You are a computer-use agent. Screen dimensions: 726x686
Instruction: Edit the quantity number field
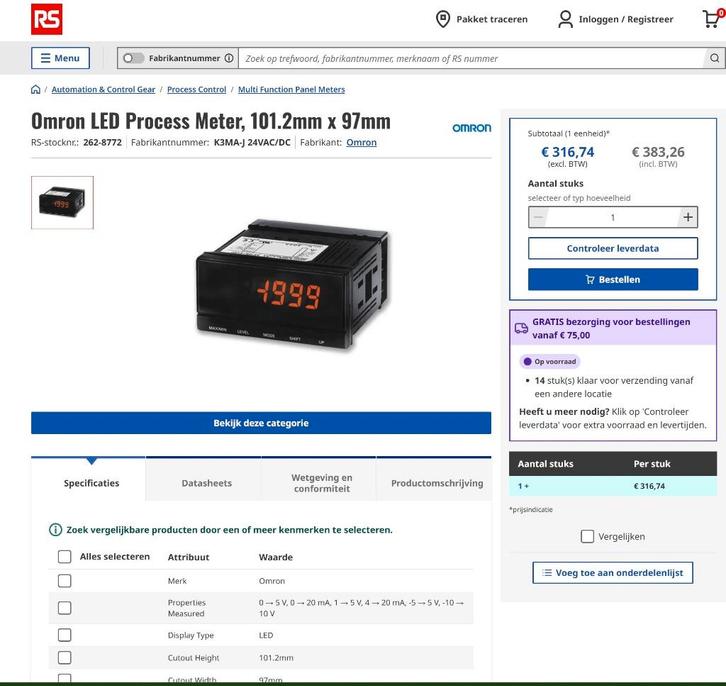coord(613,217)
